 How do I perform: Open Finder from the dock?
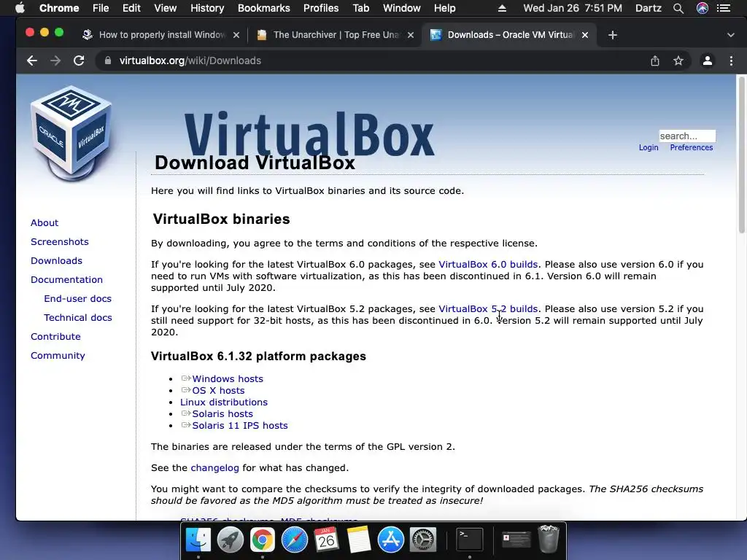click(198, 540)
